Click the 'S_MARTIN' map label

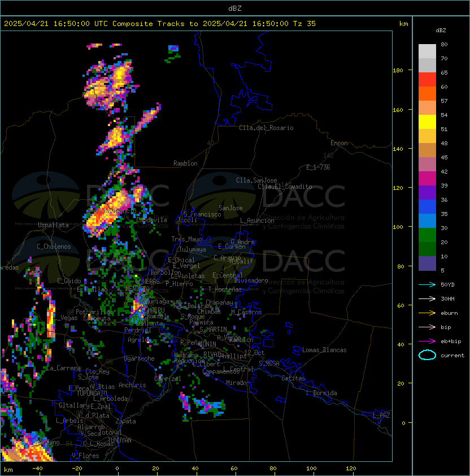coord(214,330)
